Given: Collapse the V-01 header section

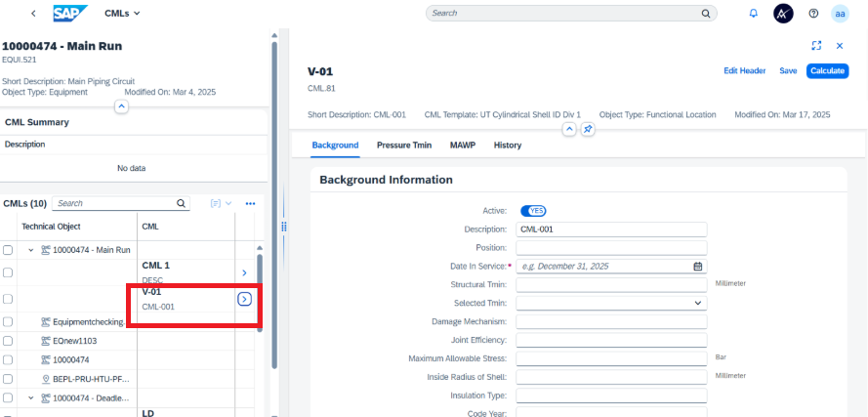Looking at the screenshot, I should (569, 130).
